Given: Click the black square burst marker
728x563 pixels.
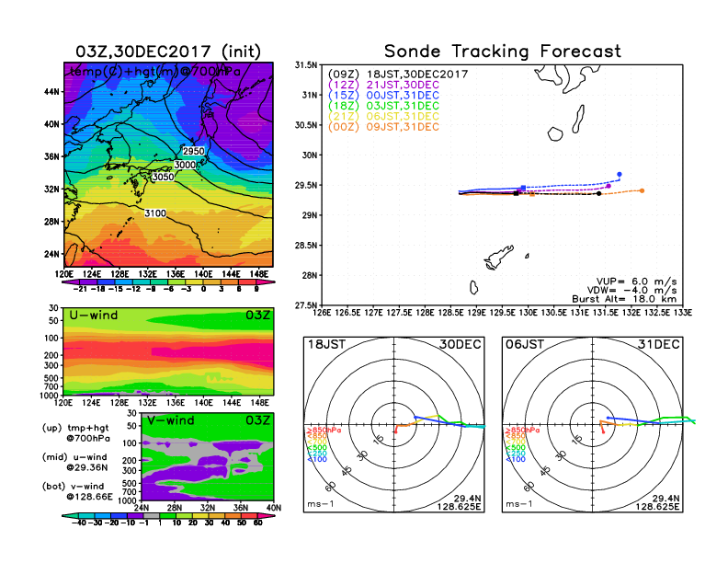Looking at the screenshot, I should (x=517, y=194).
